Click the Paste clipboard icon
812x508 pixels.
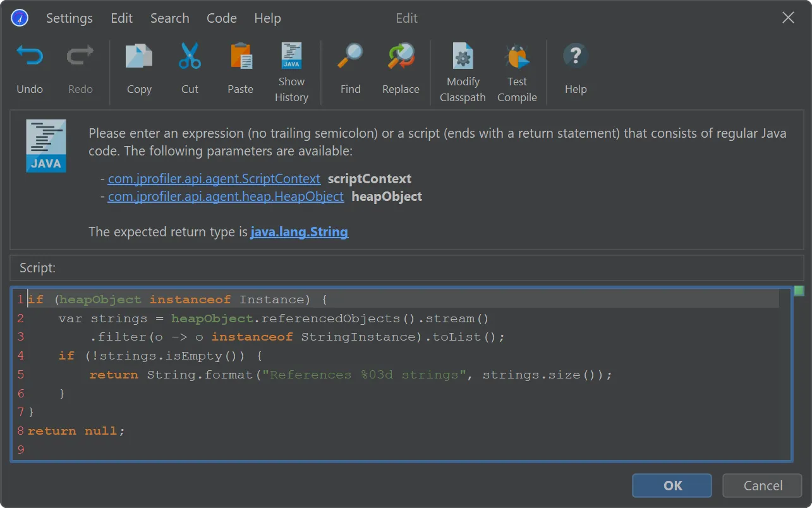point(241,56)
